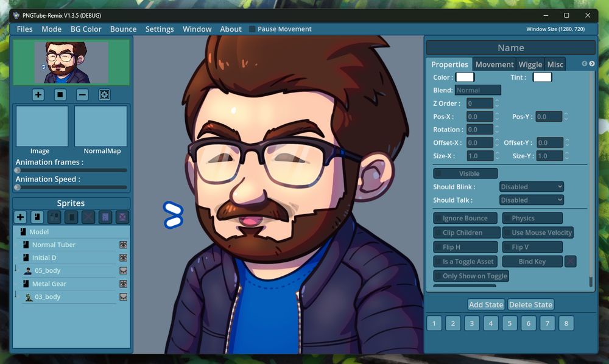Toggle the Flip V checkbox
The image size is (609, 364).
532,247
